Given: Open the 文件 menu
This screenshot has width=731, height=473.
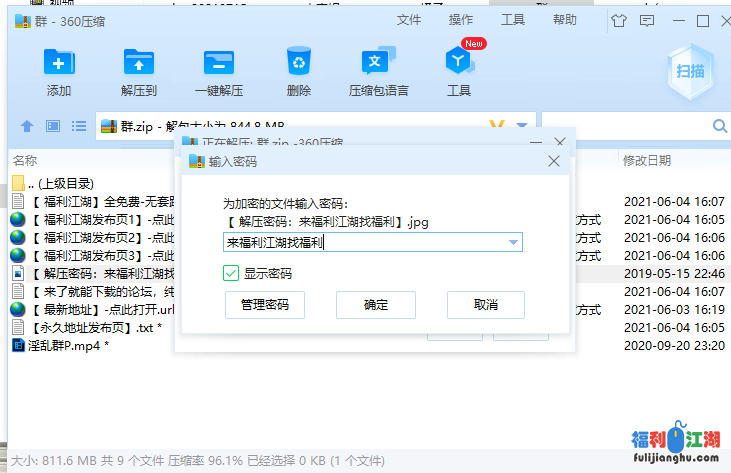Looking at the screenshot, I should [409, 20].
